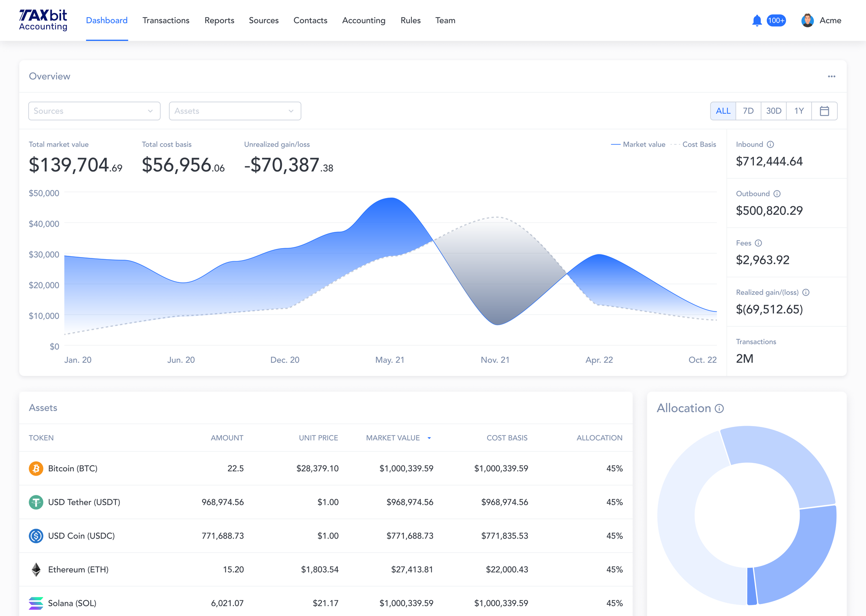Open the Inbound info tooltip icon
The height and width of the screenshot is (616, 866).
[x=771, y=144]
